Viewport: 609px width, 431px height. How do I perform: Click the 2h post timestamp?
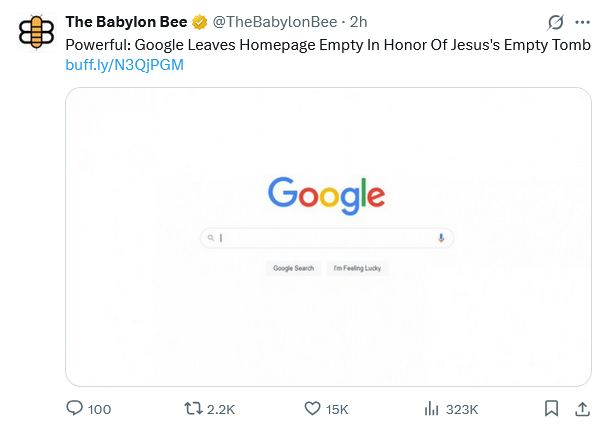pyautogui.click(x=356, y=22)
